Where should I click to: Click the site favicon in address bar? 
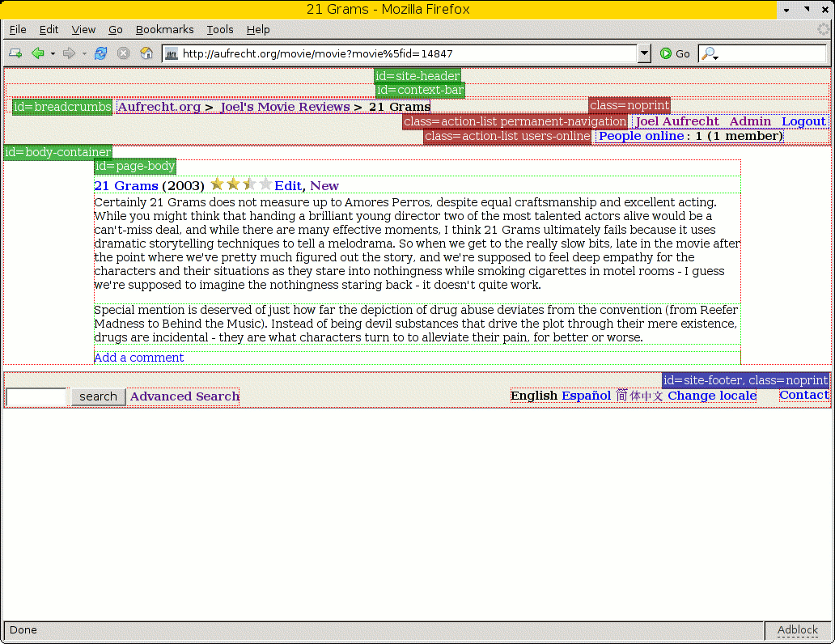(x=172, y=54)
